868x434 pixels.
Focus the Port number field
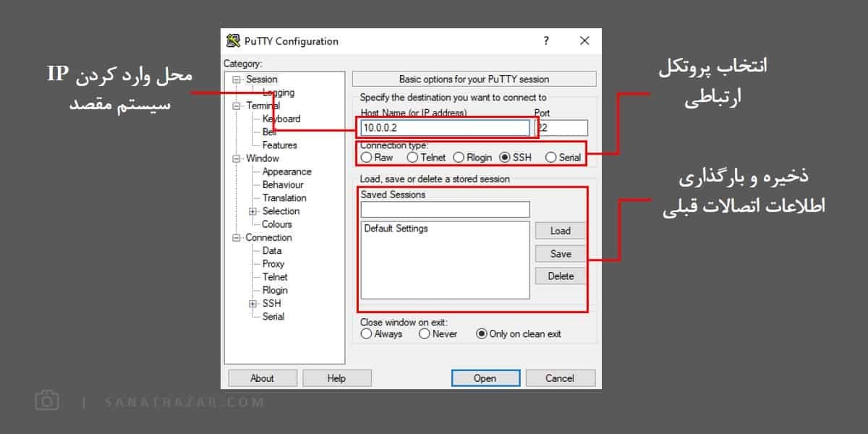pos(562,128)
